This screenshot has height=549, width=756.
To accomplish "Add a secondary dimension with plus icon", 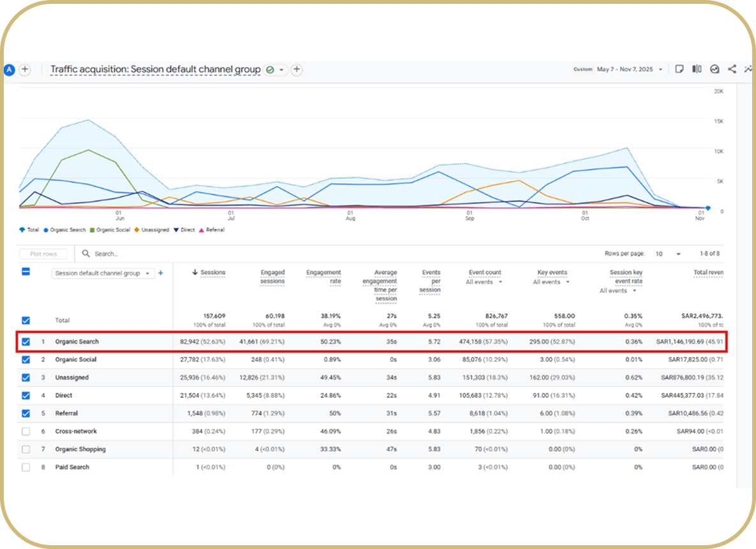I will click(161, 274).
